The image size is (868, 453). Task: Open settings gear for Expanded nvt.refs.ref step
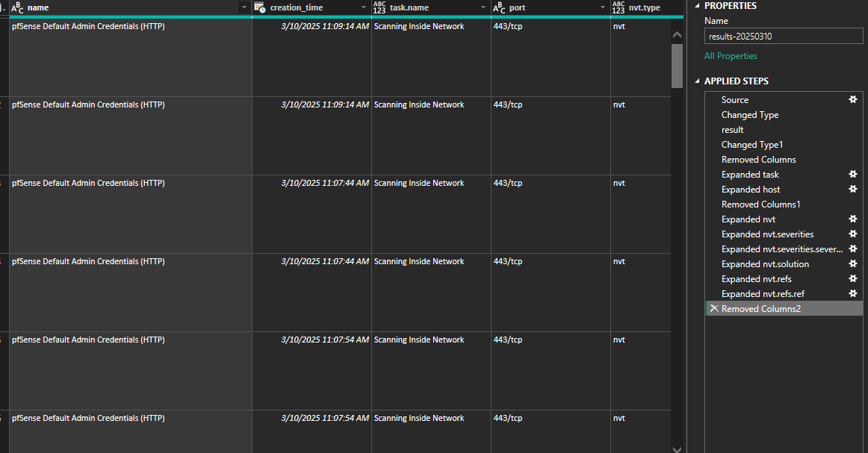point(853,294)
